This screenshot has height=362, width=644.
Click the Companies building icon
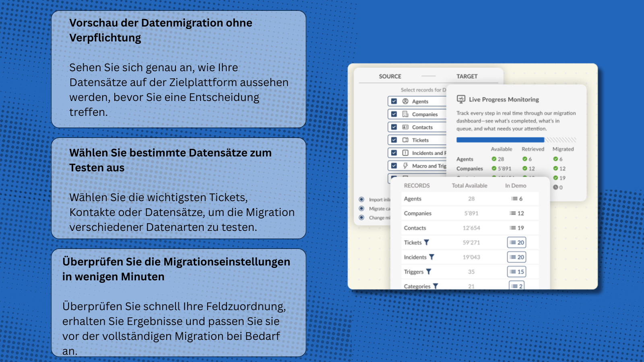pyautogui.click(x=405, y=114)
